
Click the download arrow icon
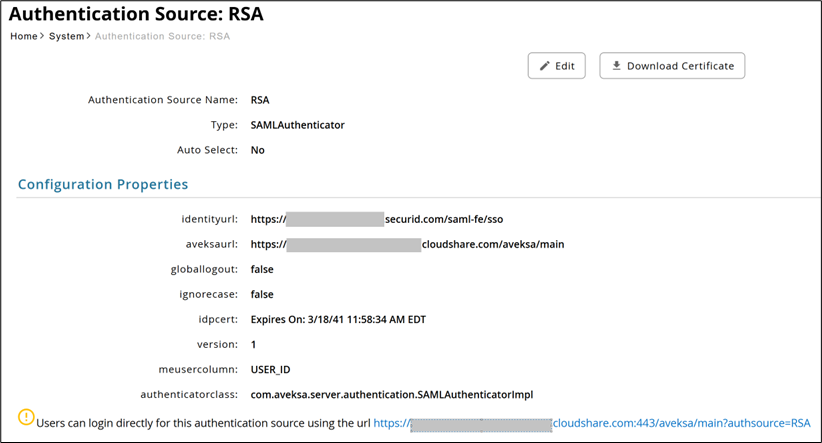pos(616,66)
